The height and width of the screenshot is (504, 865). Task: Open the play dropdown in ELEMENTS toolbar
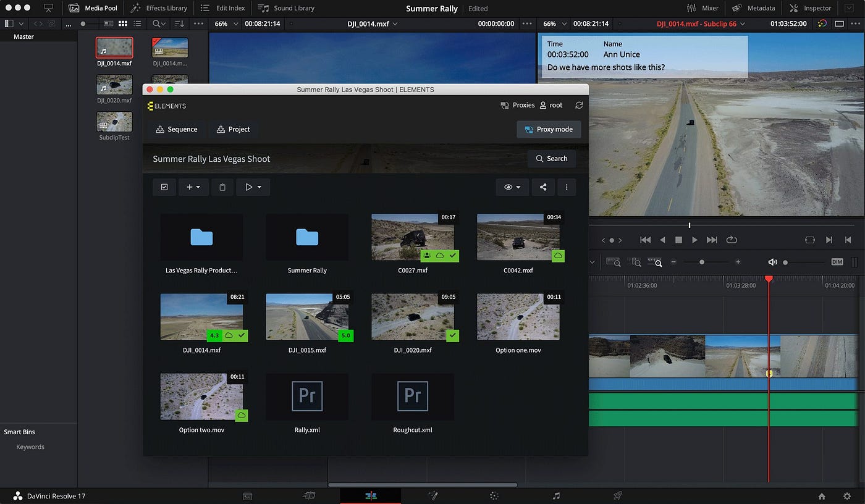pos(253,187)
